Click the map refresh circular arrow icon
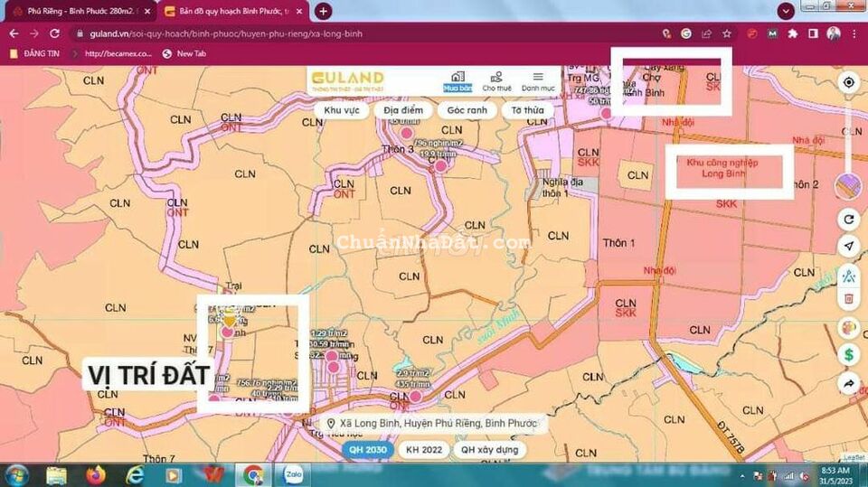The image size is (868, 487). (x=849, y=220)
